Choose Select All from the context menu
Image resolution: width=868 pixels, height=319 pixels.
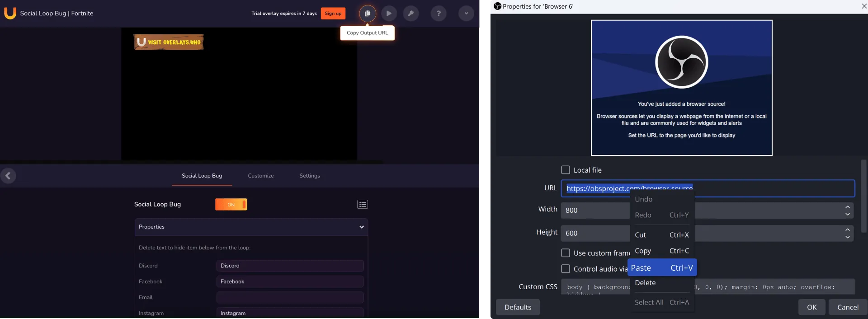pos(662,302)
